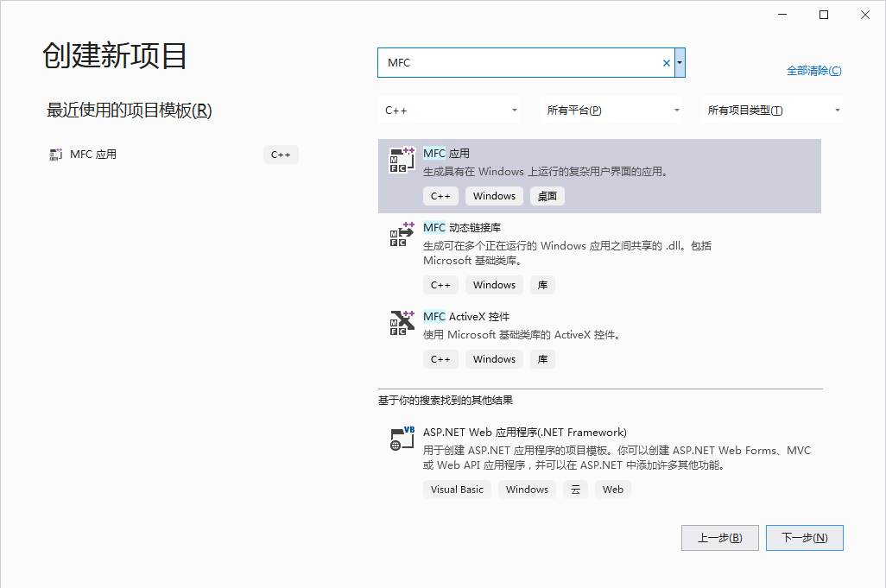Click the MFC 应用 template icon
886x588 pixels.
pyautogui.click(x=401, y=161)
